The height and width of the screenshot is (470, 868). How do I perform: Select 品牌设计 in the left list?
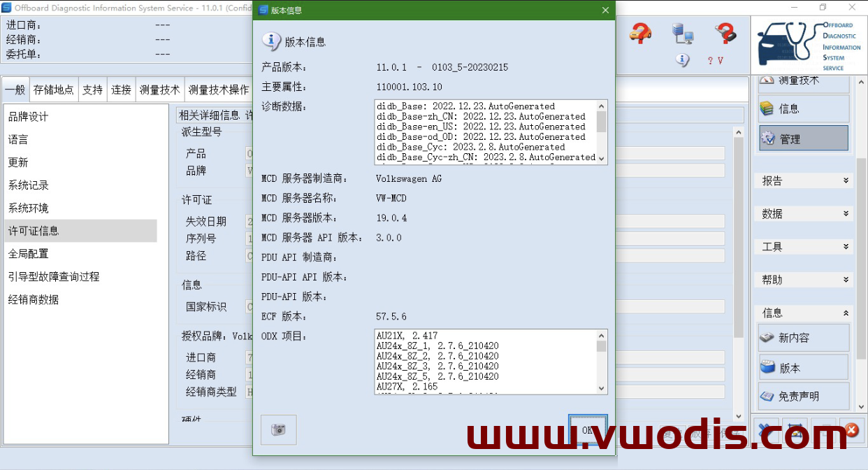(x=80, y=117)
